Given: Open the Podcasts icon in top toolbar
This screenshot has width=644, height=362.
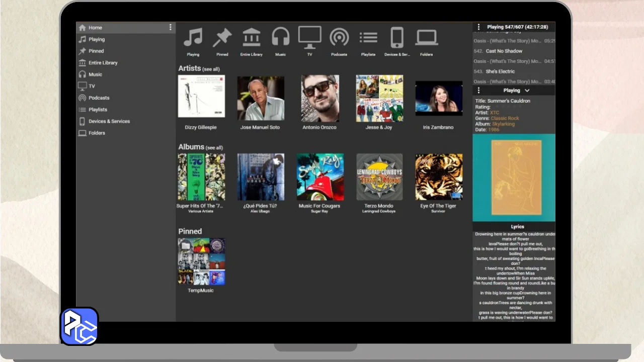Looking at the screenshot, I should [x=339, y=38].
